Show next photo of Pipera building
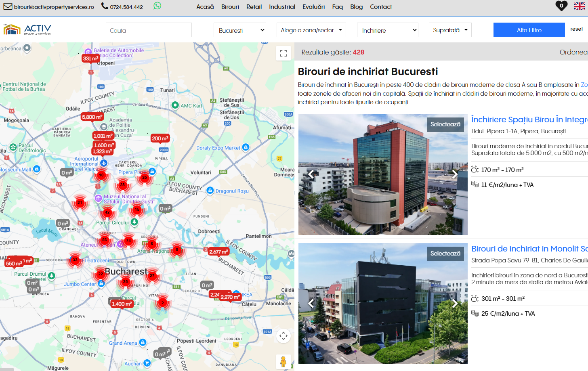588x371 pixels. point(455,174)
